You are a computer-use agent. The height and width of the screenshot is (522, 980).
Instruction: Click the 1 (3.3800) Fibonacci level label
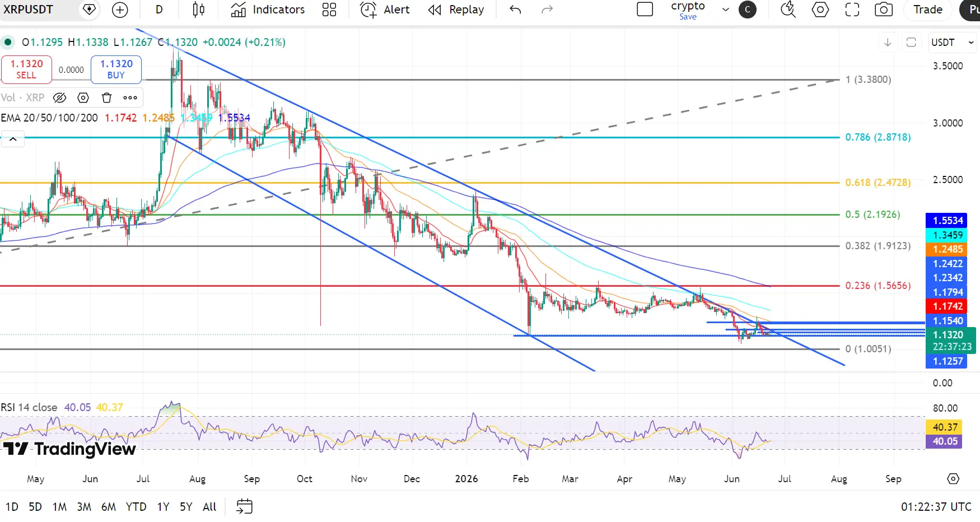pos(868,80)
